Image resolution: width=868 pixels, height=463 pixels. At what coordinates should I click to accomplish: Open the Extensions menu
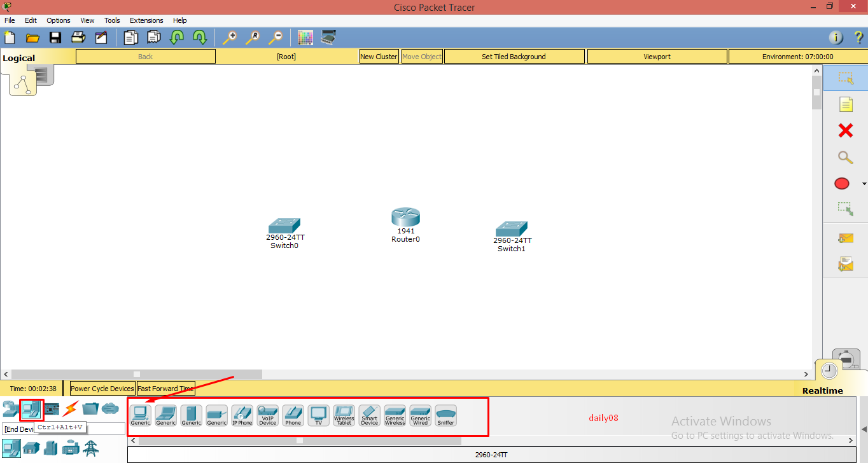point(146,20)
